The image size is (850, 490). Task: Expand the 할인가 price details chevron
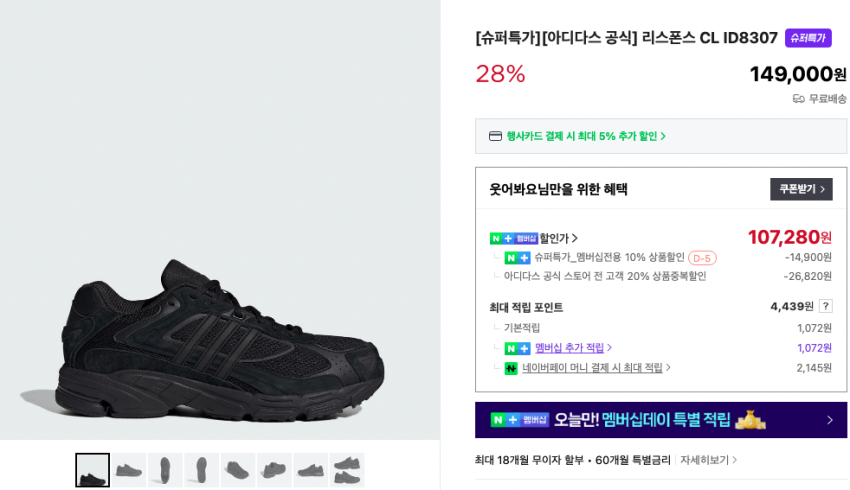[575, 238]
